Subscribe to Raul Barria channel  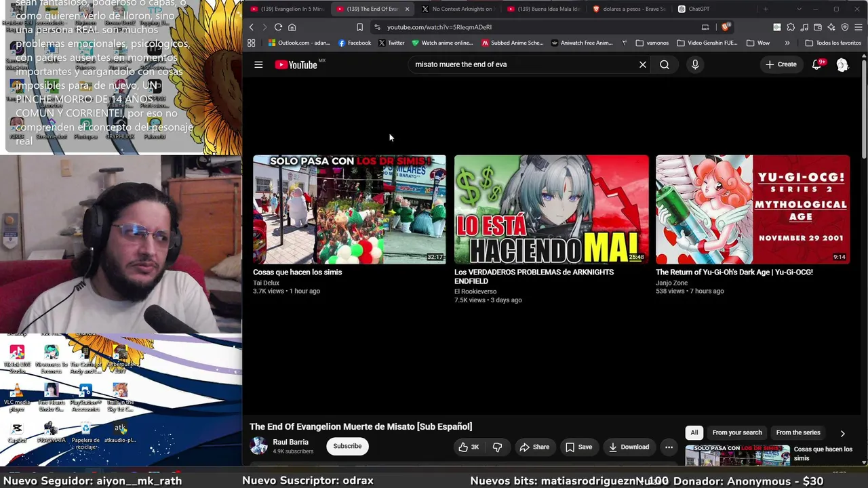[347, 446]
